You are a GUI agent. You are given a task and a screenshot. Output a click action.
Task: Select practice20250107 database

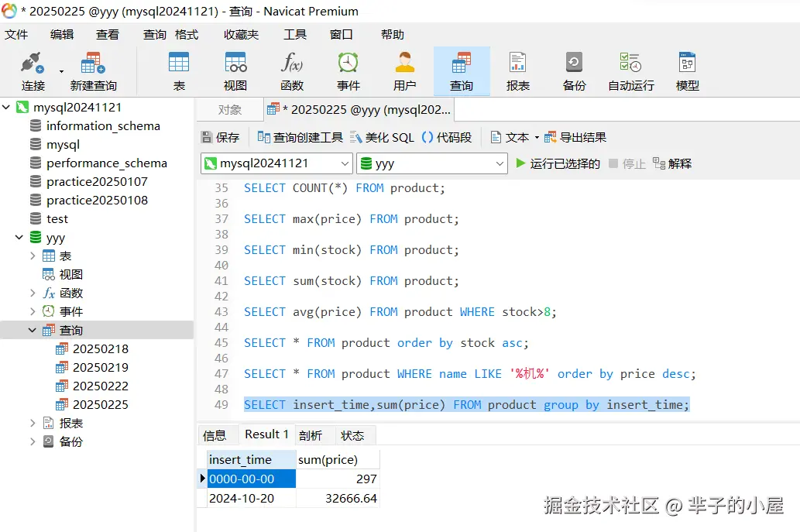[x=97, y=181]
